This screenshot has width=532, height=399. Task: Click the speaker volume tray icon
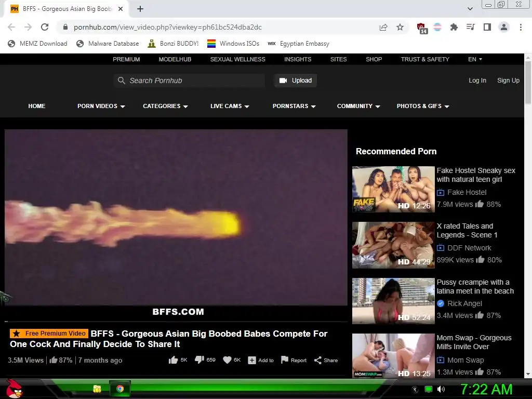point(441,389)
